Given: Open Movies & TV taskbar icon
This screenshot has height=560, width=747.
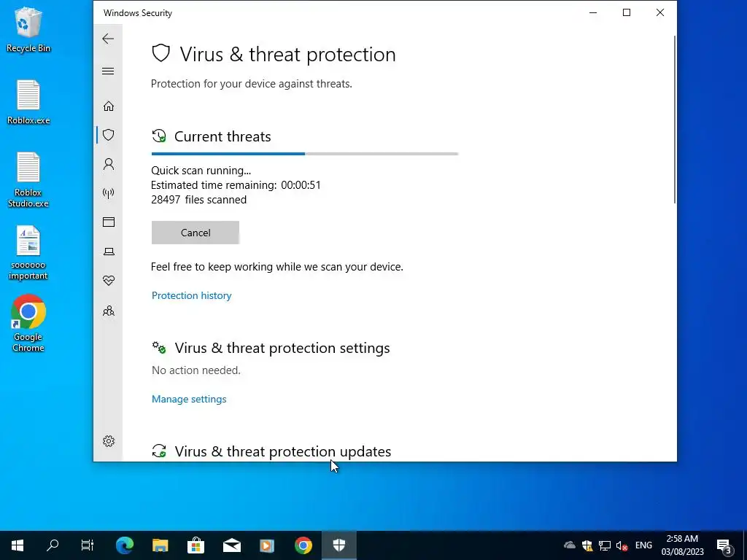Looking at the screenshot, I should pyautogui.click(x=267, y=545).
